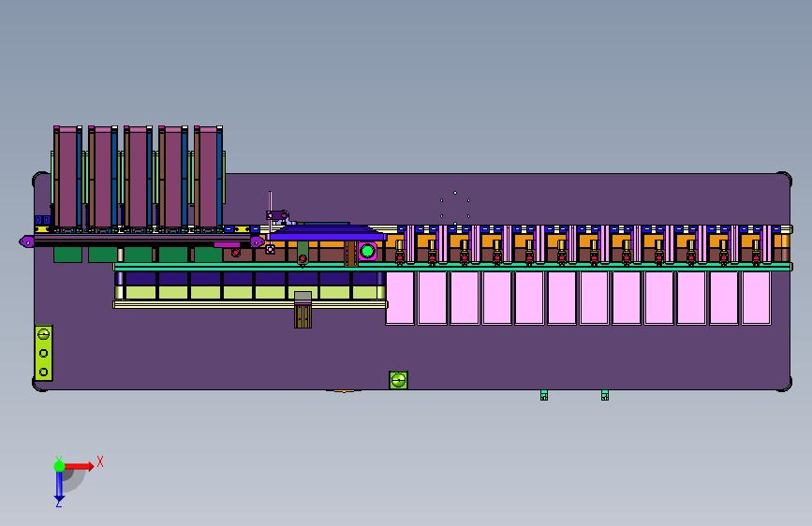The image size is (812, 526).
Task: Select the rightmost maroon magazine tower
Action: pyautogui.click(x=208, y=177)
